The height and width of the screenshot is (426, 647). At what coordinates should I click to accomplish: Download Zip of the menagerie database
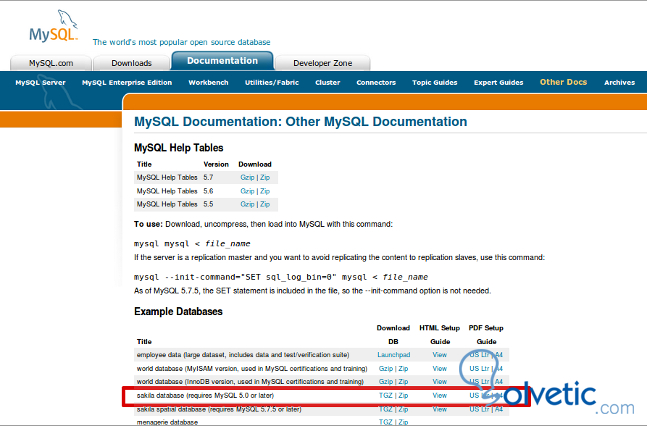pyautogui.click(x=403, y=422)
